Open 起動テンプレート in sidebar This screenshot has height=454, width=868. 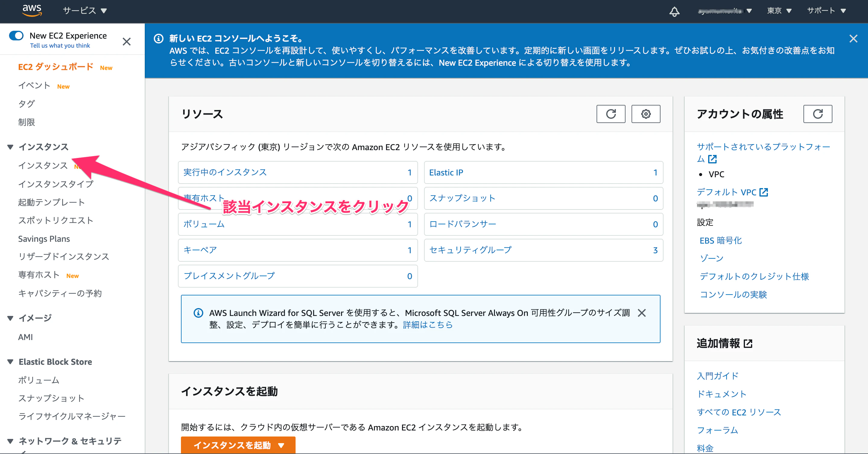(x=51, y=202)
